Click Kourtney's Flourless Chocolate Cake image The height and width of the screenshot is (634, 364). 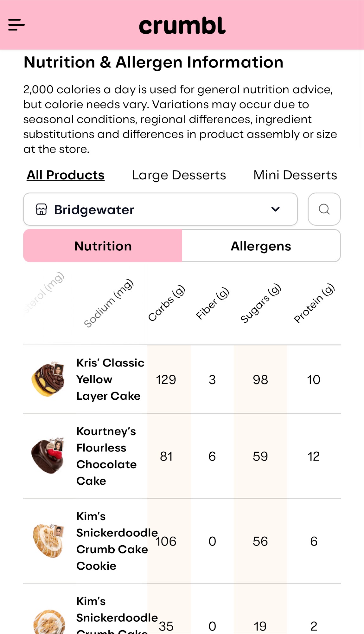(x=48, y=456)
